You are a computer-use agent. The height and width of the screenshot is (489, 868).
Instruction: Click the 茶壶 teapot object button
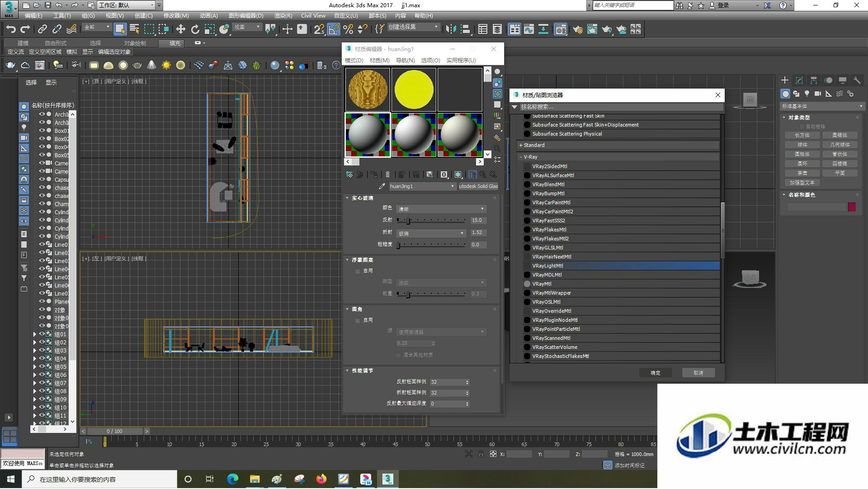tap(802, 173)
